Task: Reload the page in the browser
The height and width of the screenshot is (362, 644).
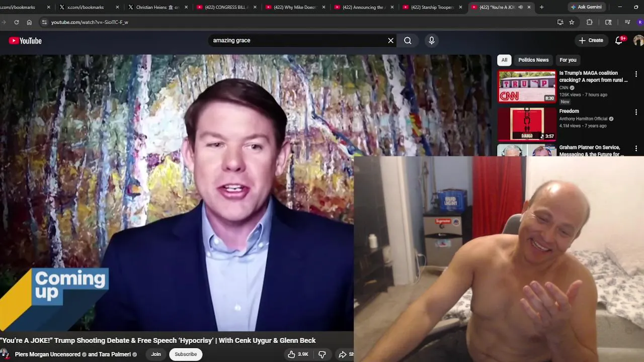Action: pyautogui.click(x=17, y=22)
